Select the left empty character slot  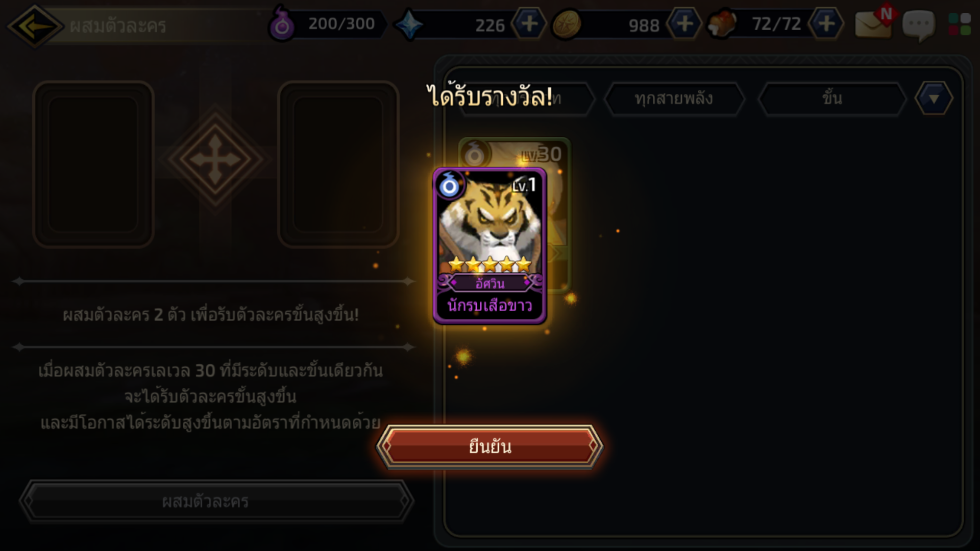point(93,164)
